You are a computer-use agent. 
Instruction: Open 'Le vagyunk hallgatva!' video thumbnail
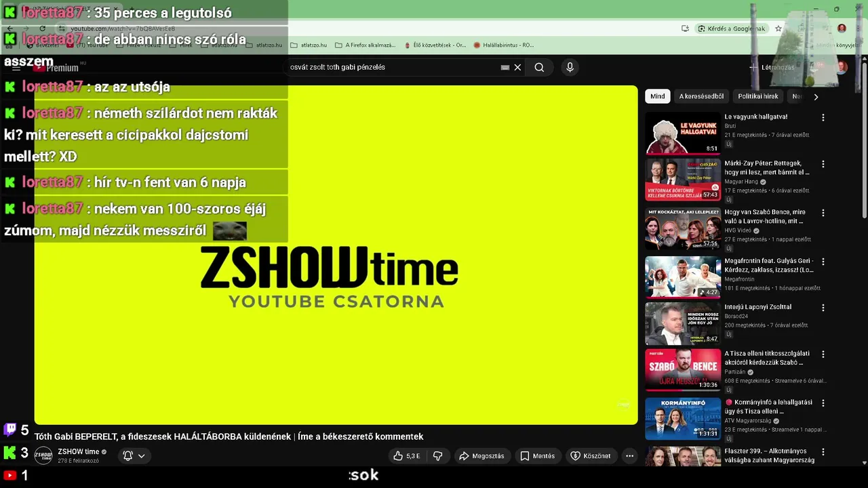click(683, 133)
